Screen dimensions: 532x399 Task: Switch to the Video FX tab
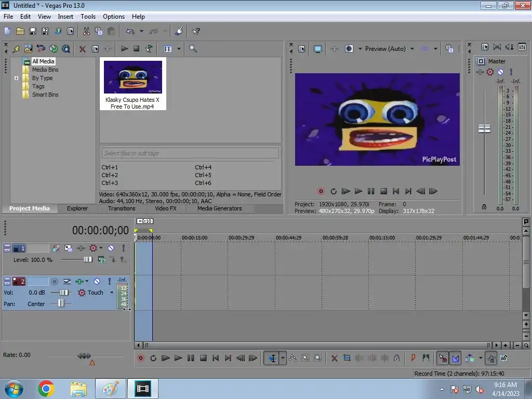pyautogui.click(x=166, y=208)
